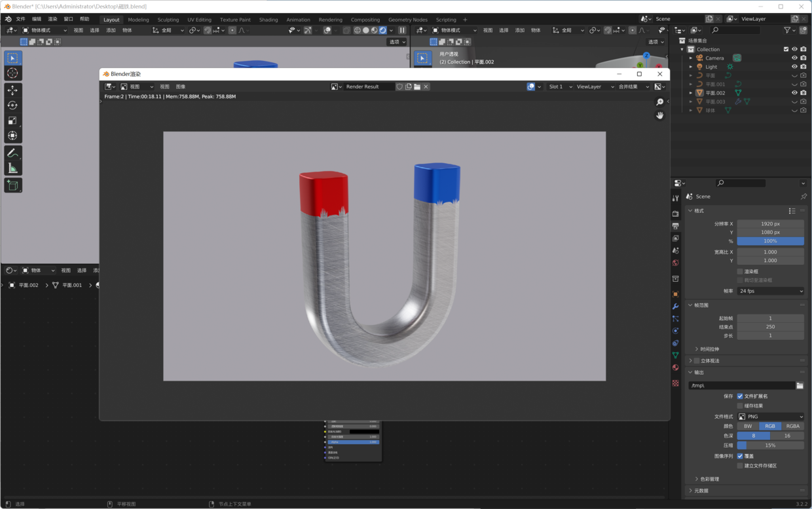Open the 渲染 menu in the top bar

click(52, 19)
